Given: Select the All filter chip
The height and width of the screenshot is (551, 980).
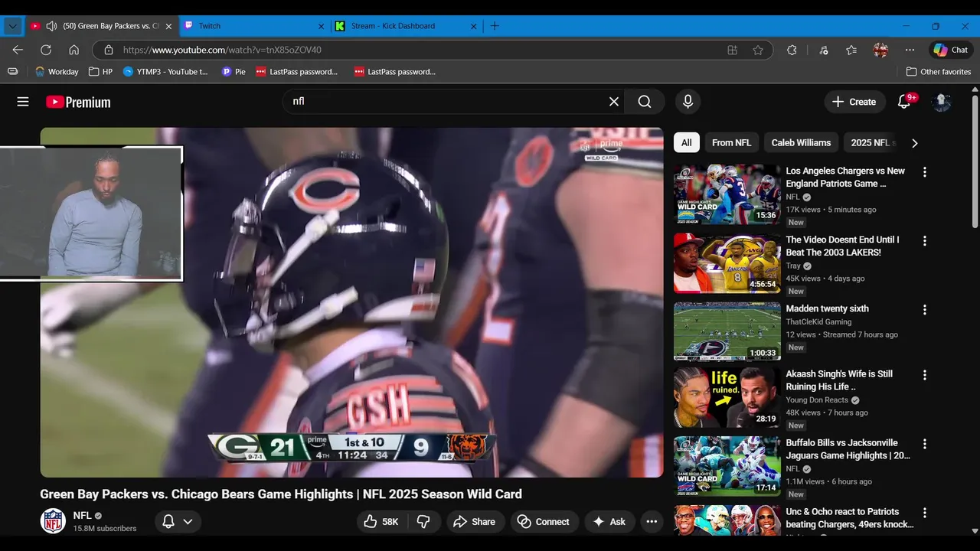Looking at the screenshot, I should [x=687, y=142].
